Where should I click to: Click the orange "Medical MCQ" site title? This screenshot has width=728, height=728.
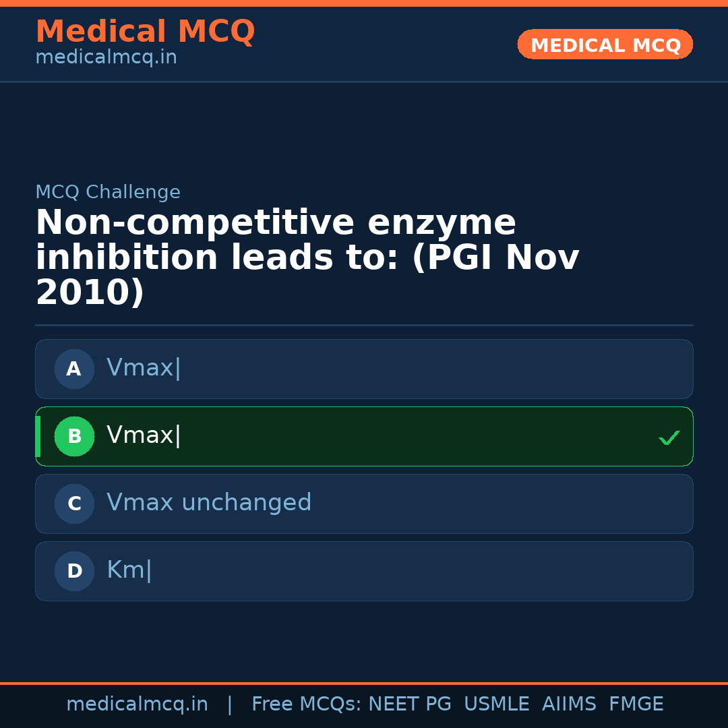[145, 32]
